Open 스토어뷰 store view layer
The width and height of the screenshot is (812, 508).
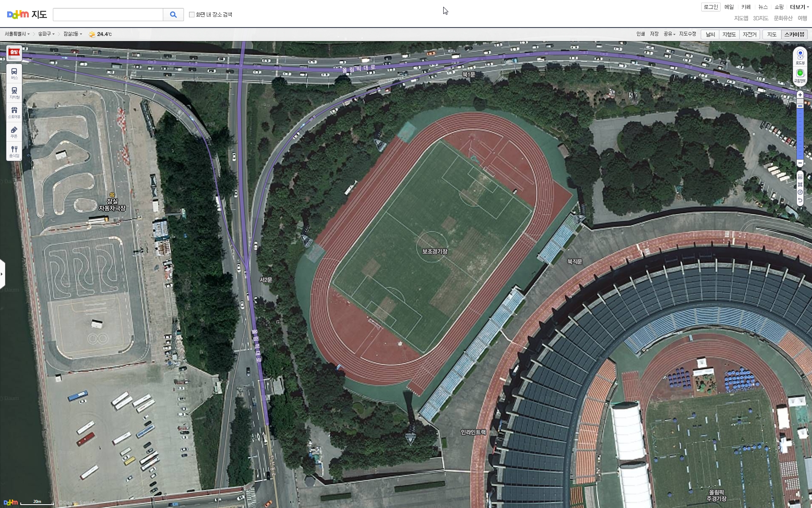(x=14, y=112)
